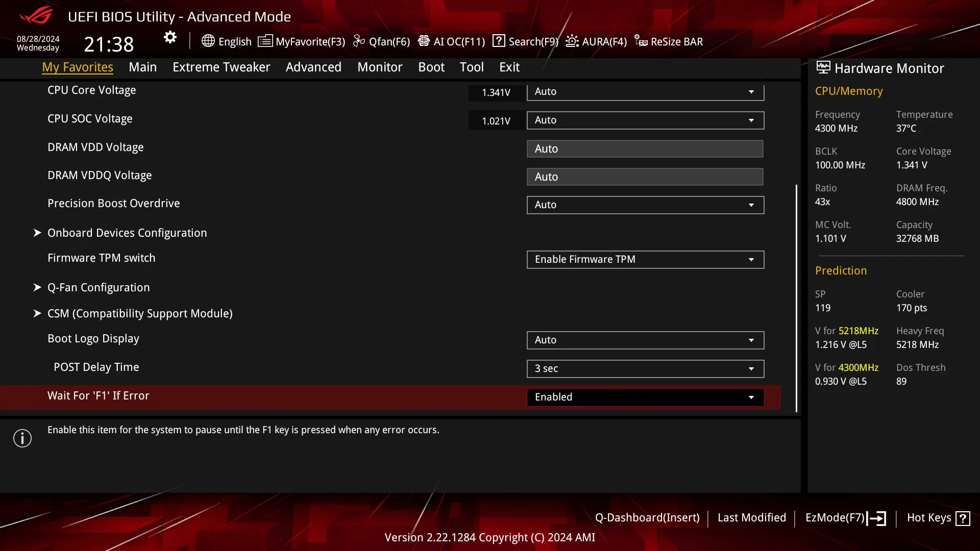Screen dimensions: 980x551
Task: Toggle ReSize BAR icon
Action: pyautogui.click(x=641, y=41)
